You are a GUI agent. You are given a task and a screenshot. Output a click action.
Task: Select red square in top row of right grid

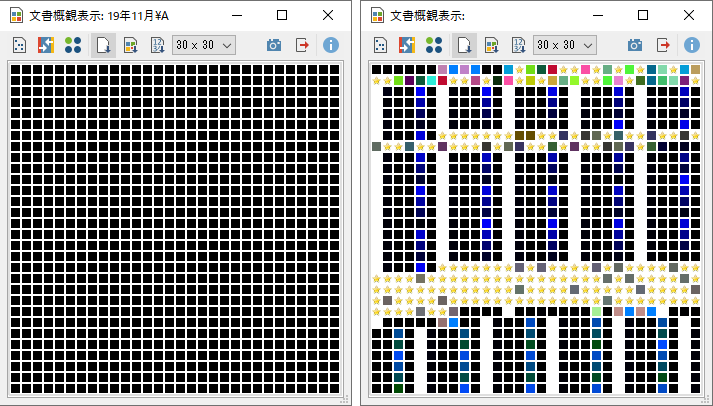pos(552,70)
